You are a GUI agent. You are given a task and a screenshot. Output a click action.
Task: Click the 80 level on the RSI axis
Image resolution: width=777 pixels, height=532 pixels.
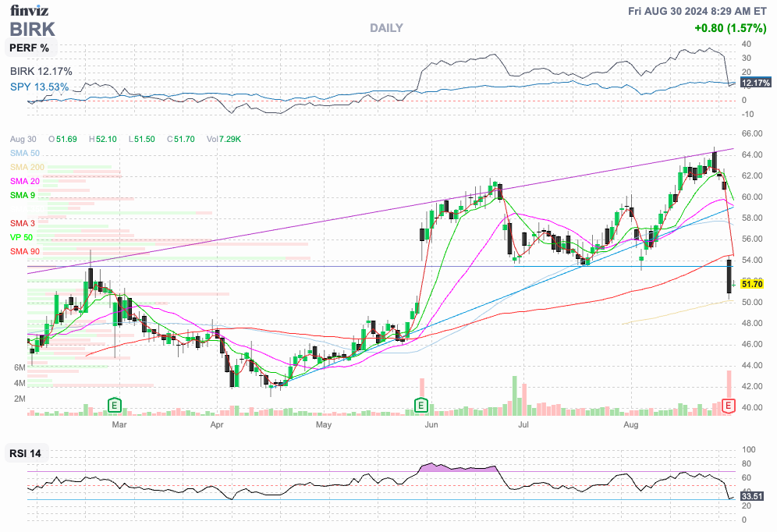point(747,464)
